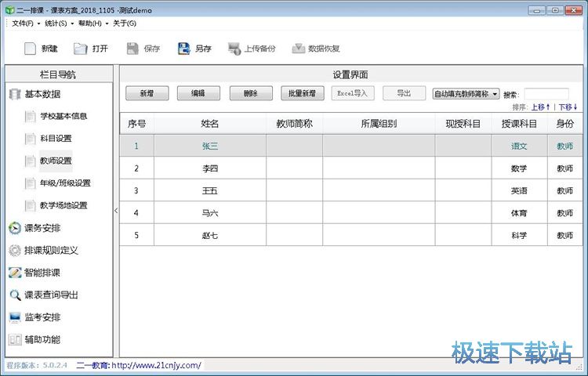Click the 教师简称 column header
This screenshot has height=376, width=588.
point(294,124)
